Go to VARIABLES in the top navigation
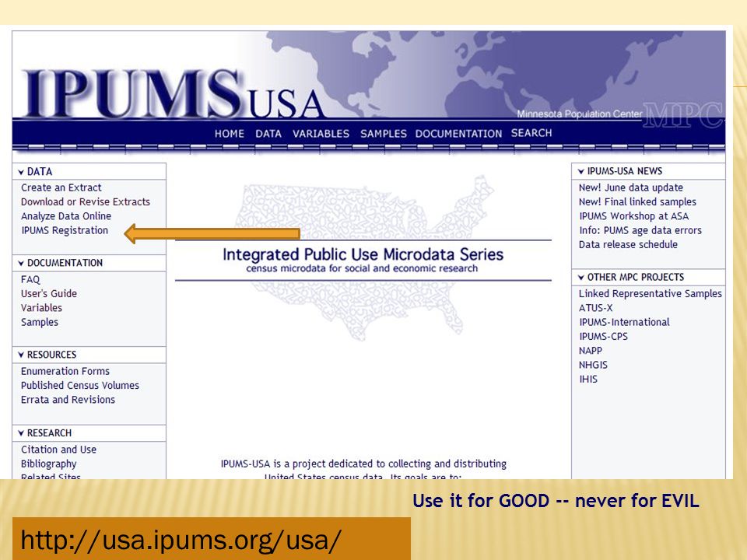Viewport: 747px width, 560px height. 321,134
